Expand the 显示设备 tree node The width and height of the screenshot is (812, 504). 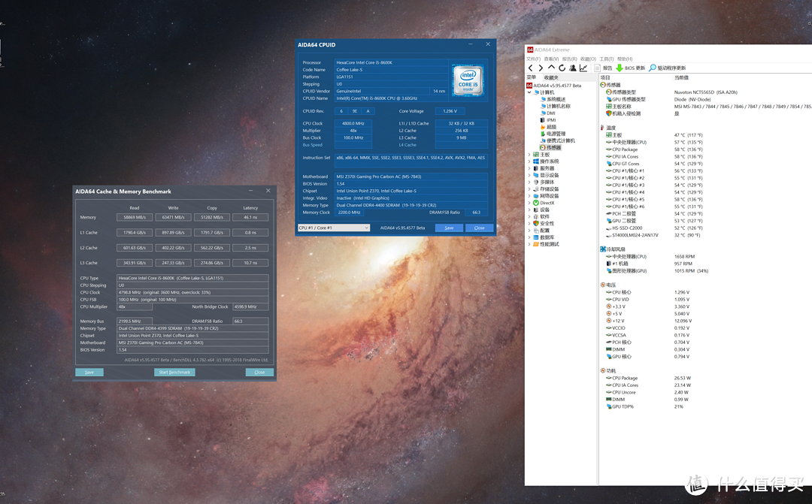[x=529, y=175]
